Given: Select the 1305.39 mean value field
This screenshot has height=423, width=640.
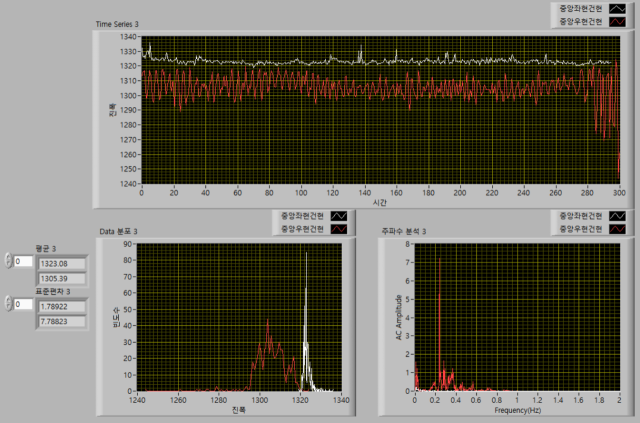Looking at the screenshot, I should tap(60, 277).
